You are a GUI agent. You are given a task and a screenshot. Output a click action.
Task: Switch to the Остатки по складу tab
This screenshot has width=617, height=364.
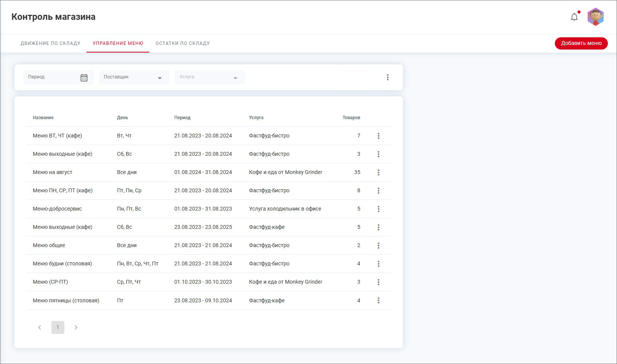click(183, 43)
